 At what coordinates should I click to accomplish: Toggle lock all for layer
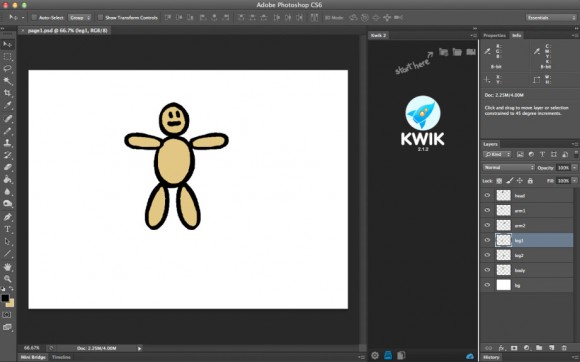click(x=530, y=181)
